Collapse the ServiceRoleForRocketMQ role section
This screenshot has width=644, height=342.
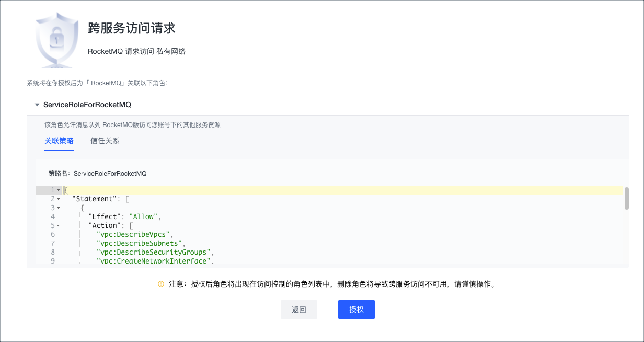(37, 105)
